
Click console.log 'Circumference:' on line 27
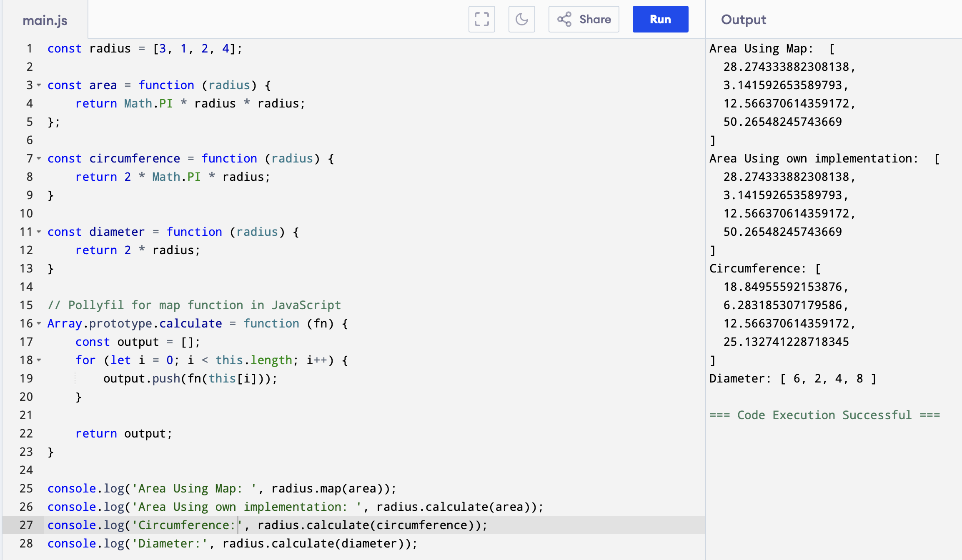point(267,525)
